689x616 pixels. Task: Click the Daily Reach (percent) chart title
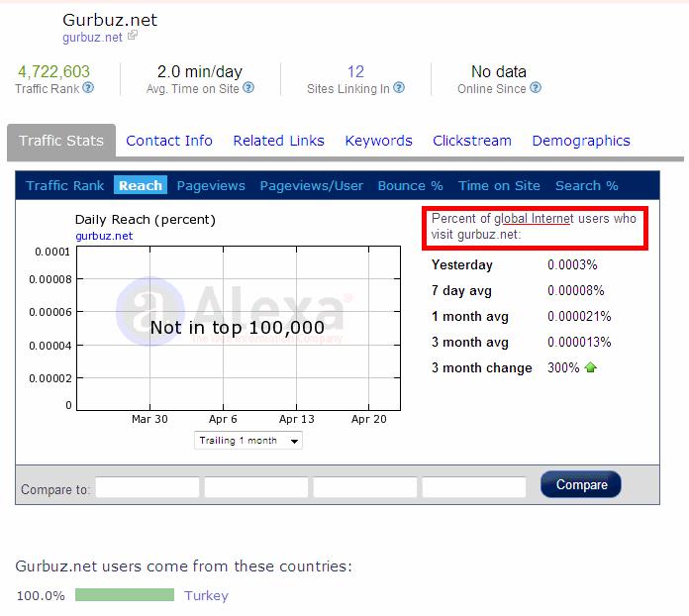(x=146, y=220)
